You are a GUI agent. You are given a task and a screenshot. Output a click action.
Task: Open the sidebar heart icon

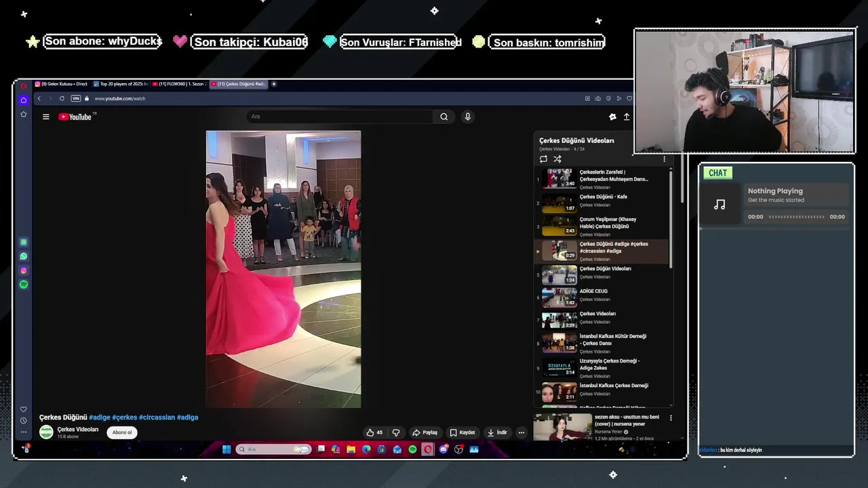(x=23, y=409)
